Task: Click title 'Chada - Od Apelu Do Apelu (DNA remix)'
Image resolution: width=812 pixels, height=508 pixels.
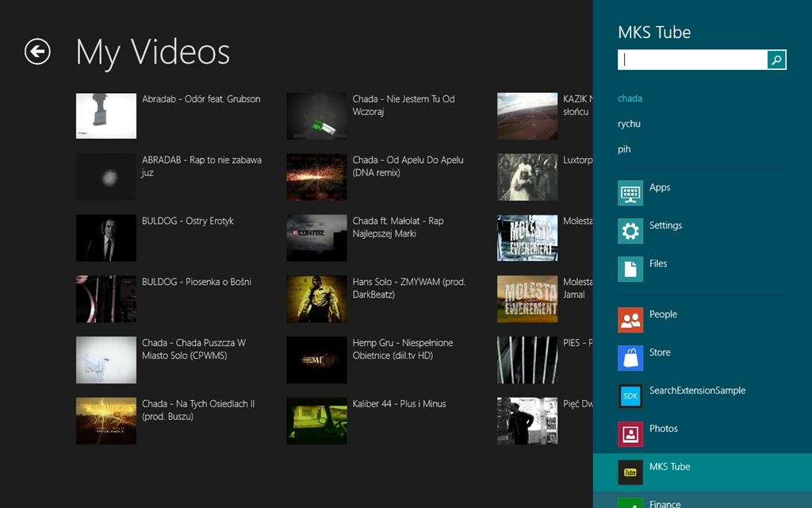Action: (408, 167)
